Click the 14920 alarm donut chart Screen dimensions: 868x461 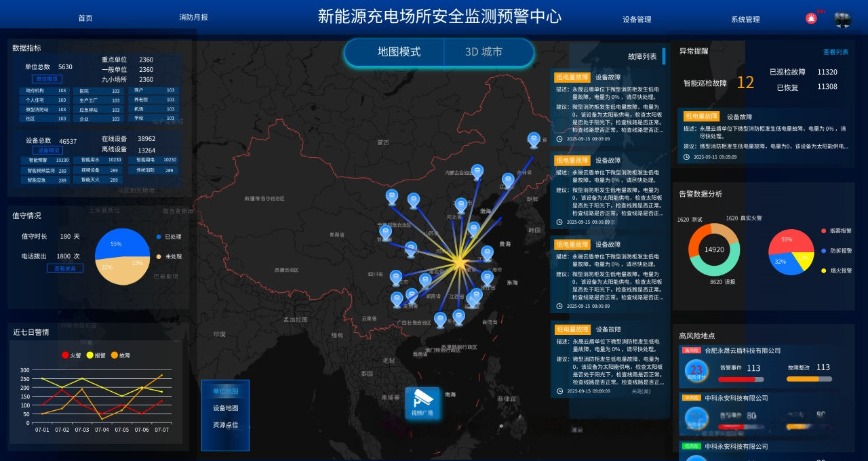pos(713,249)
